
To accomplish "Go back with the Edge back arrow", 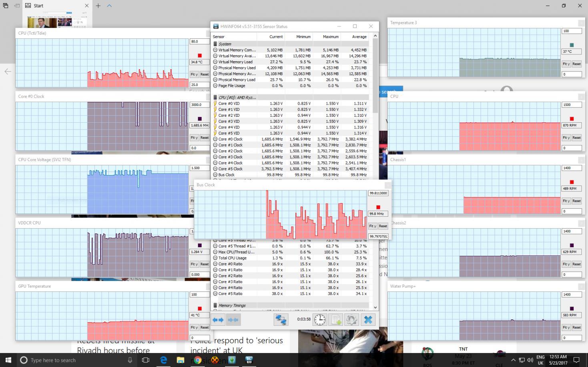I will [x=8, y=72].
